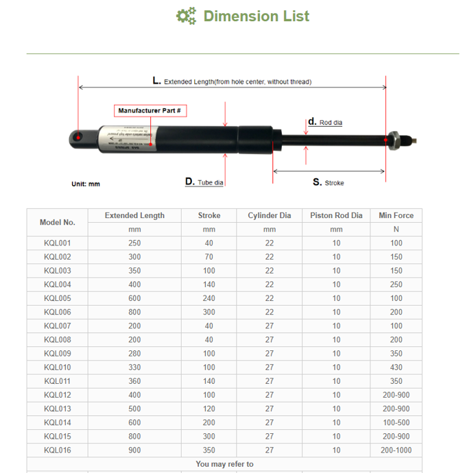Click the 200-1000 min force value
This screenshot has height=473, width=476.
[x=396, y=450]
